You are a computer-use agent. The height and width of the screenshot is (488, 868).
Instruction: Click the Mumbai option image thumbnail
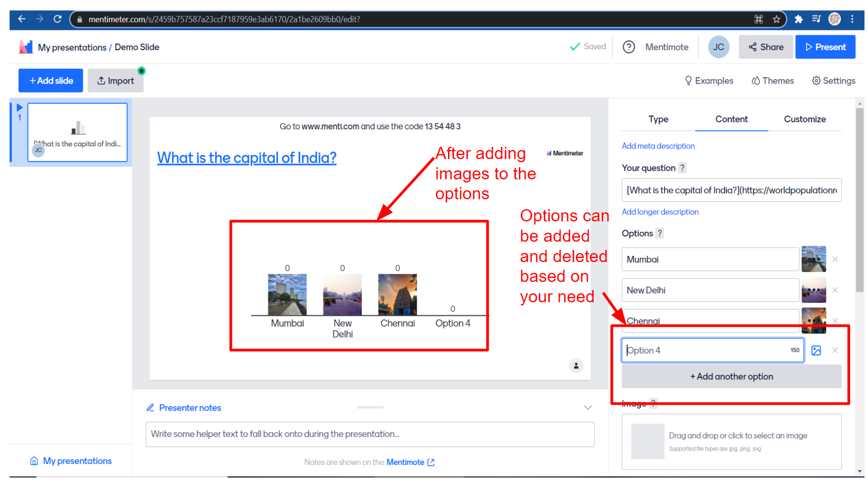(x=813, y=259)
